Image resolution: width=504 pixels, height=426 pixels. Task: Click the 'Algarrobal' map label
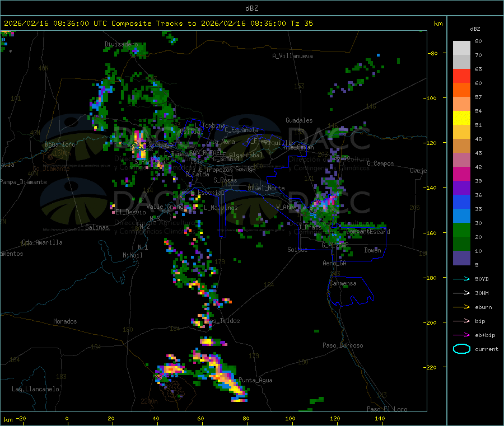(x=246, y=155)
